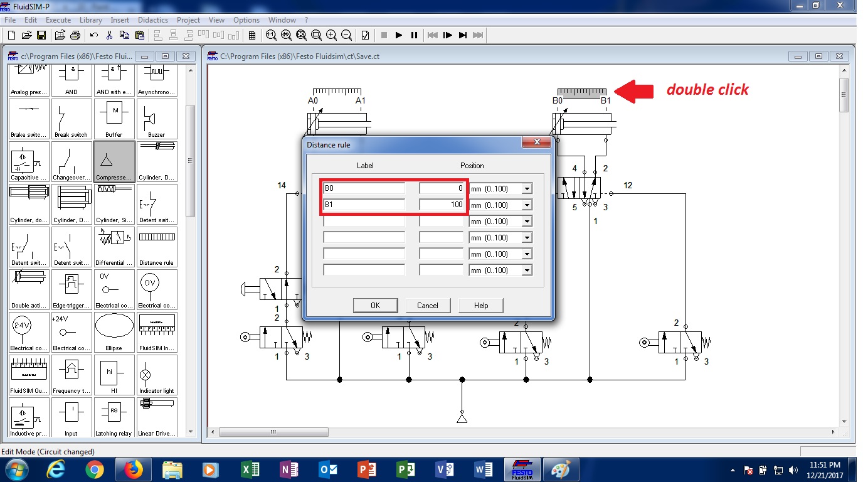Open Help from the Distance rule dialog
The width and height of the screenshot is (868, 482).
(x=481, y=306)
